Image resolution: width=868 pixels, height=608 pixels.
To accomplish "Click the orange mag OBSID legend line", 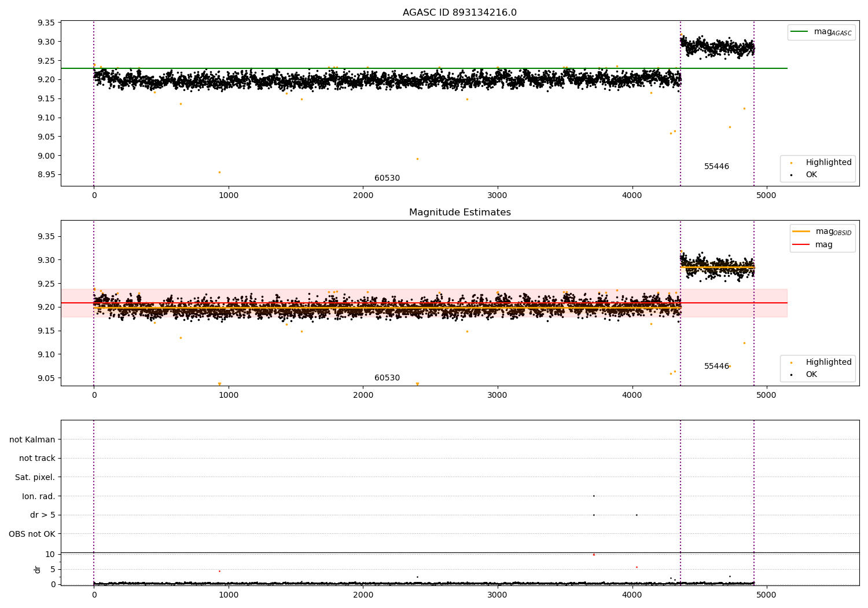I will (801, 232).
